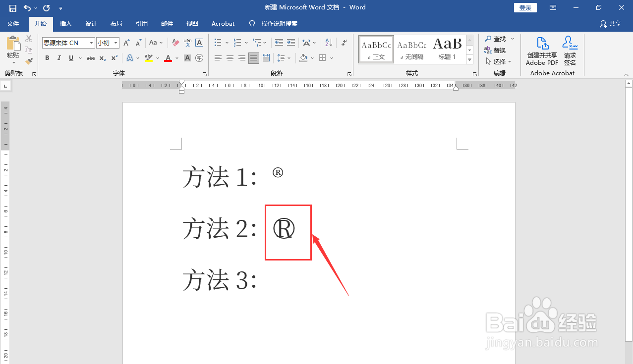Click the strikethrough icon
Viewport: 633px width, 364px height.
pyautogui.click(x=90, y=58)
